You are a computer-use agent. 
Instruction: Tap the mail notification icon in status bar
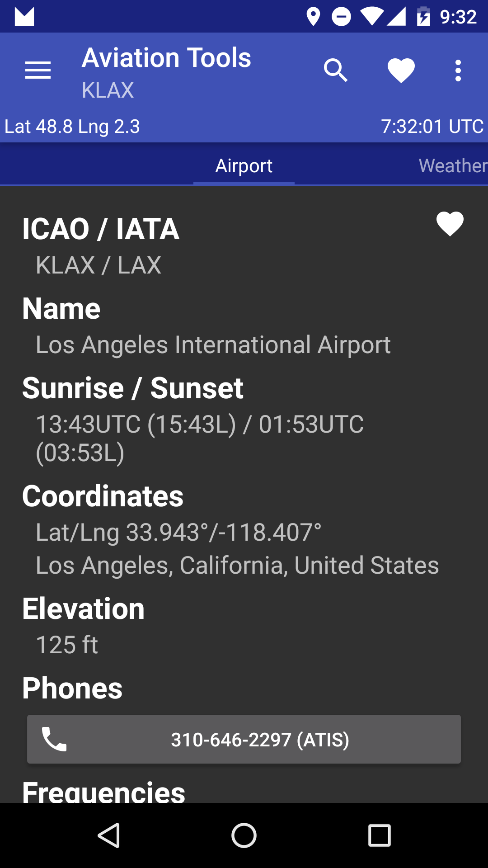point(24,17)
